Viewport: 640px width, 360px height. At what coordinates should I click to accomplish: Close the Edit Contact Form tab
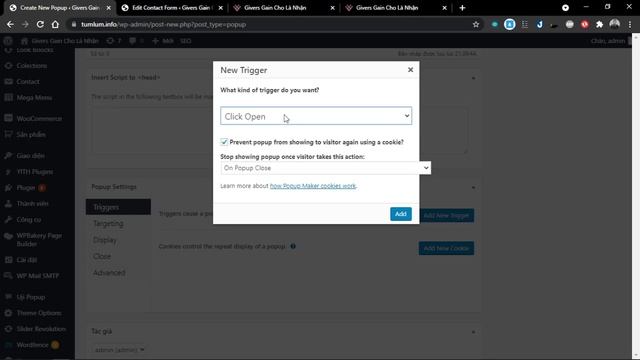pyautogui.click(x=220, y=8)
